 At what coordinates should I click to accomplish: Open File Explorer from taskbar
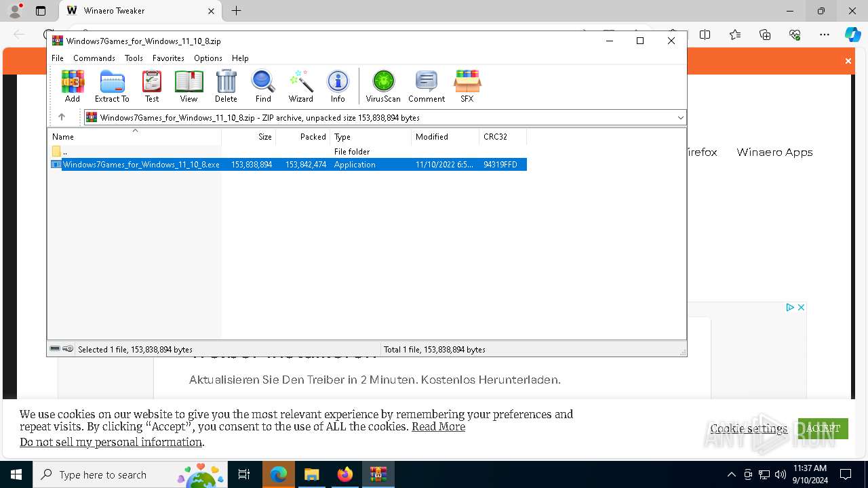click(311, 474)
